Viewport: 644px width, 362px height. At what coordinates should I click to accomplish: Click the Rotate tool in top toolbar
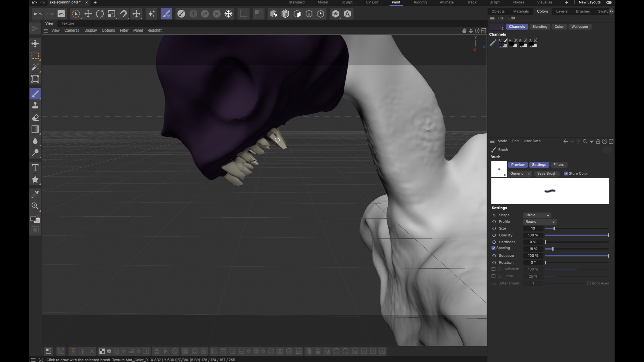[100, 14]
